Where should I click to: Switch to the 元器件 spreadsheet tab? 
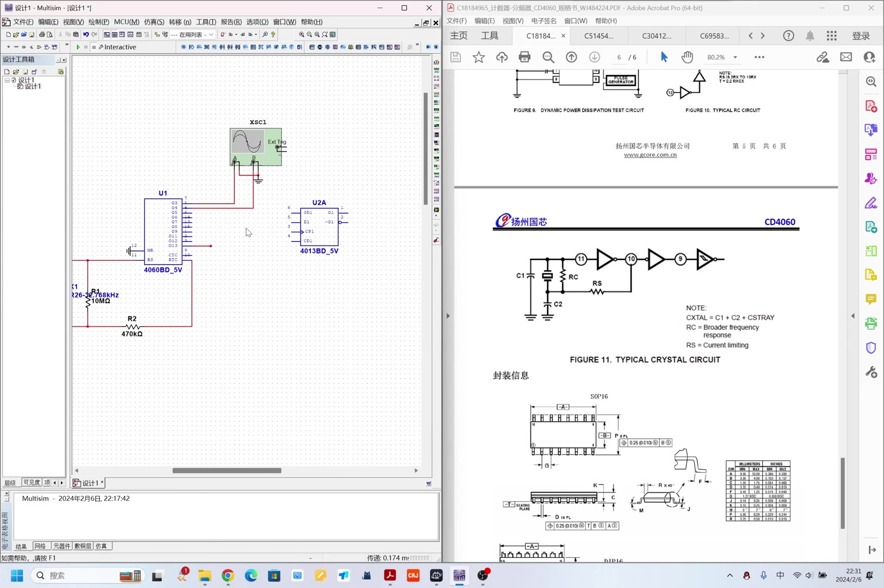pos(62,546)
